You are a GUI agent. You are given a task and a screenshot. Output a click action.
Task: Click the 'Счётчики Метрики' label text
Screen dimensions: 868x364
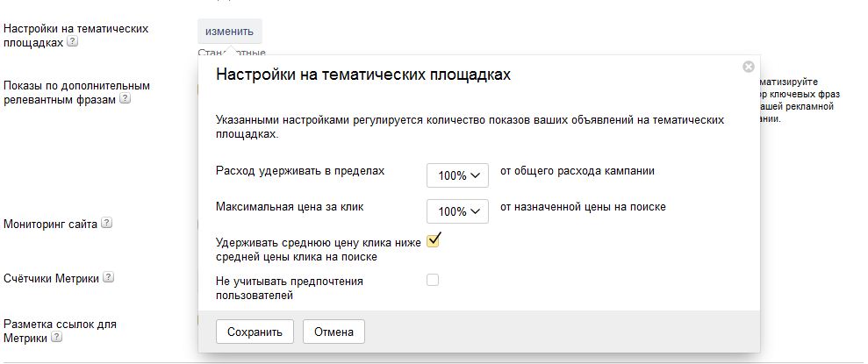(51, 278)
